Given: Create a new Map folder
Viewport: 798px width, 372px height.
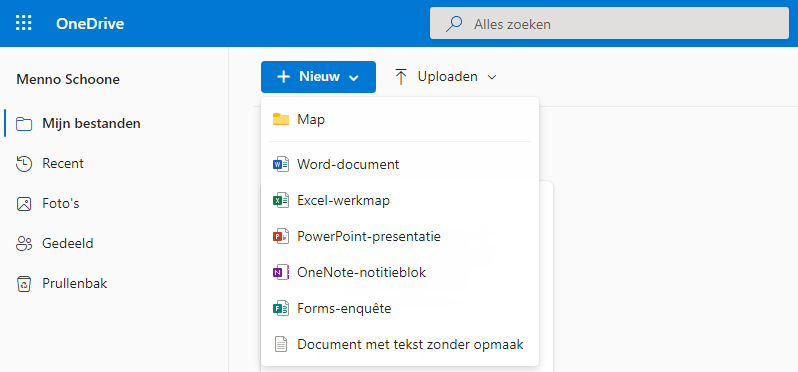Looking at the screenshot, I should point(400,120).
